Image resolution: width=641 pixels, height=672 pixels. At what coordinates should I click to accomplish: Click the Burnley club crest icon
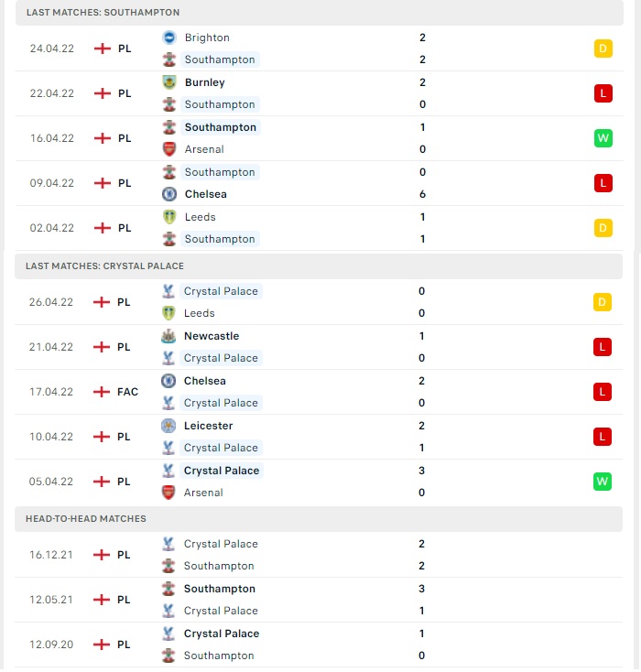pyautogui.click(x=169, y=82)
